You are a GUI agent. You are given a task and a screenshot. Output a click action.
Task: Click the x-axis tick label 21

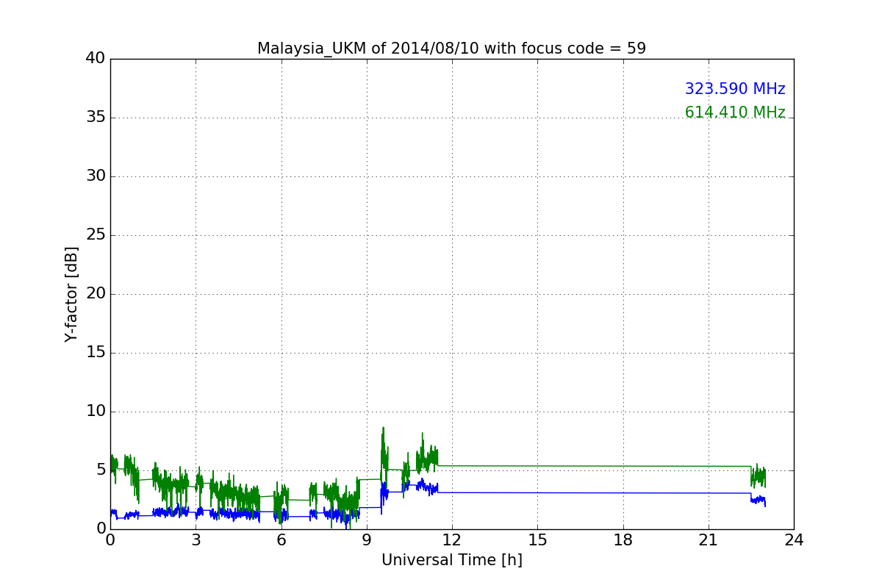709,540
